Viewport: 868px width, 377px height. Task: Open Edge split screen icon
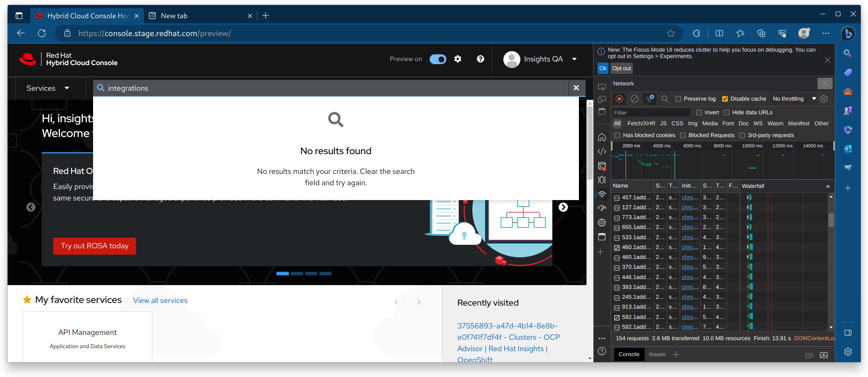(x=719, y=33)
